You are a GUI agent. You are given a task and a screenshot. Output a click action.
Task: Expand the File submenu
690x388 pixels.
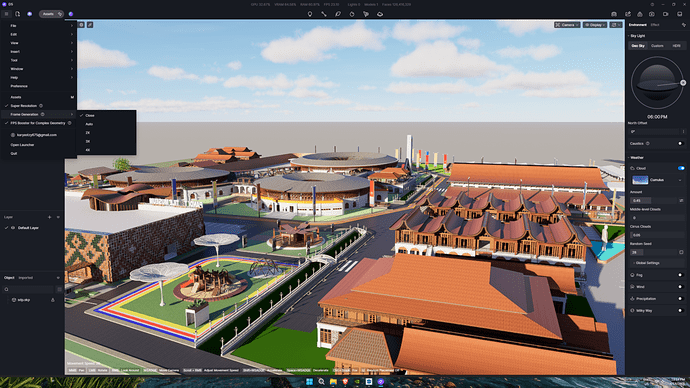tap(39, 26)
